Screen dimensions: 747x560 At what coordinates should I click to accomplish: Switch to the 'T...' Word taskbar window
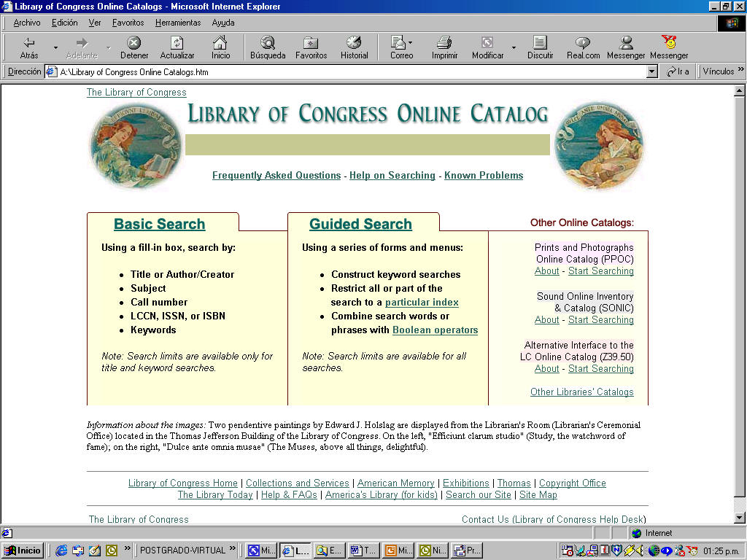click(x=363, y=551)
